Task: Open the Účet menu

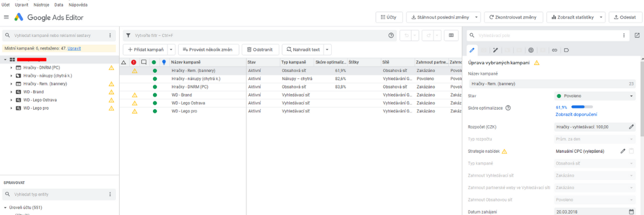Action: (x=6, y=4)
